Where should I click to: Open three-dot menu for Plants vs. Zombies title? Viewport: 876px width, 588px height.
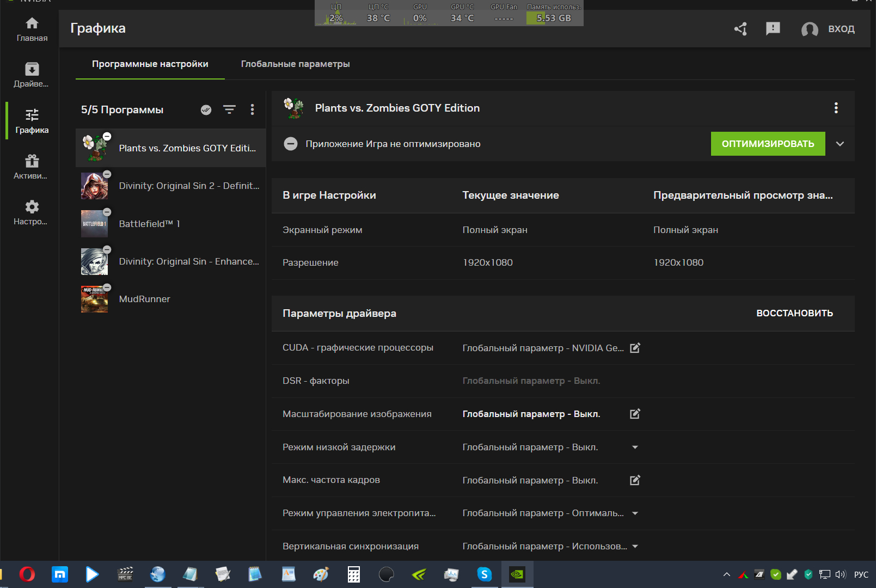click(836, 108)
